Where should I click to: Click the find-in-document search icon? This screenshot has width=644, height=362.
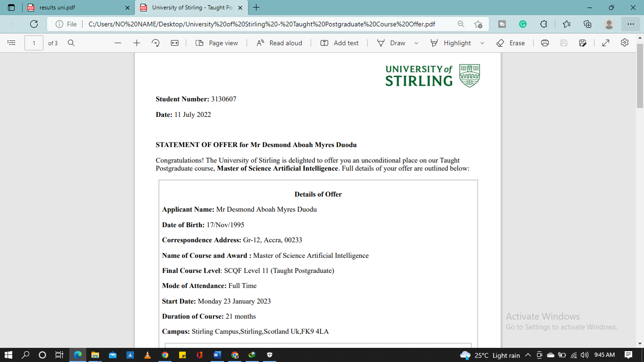tap(71, 43)
